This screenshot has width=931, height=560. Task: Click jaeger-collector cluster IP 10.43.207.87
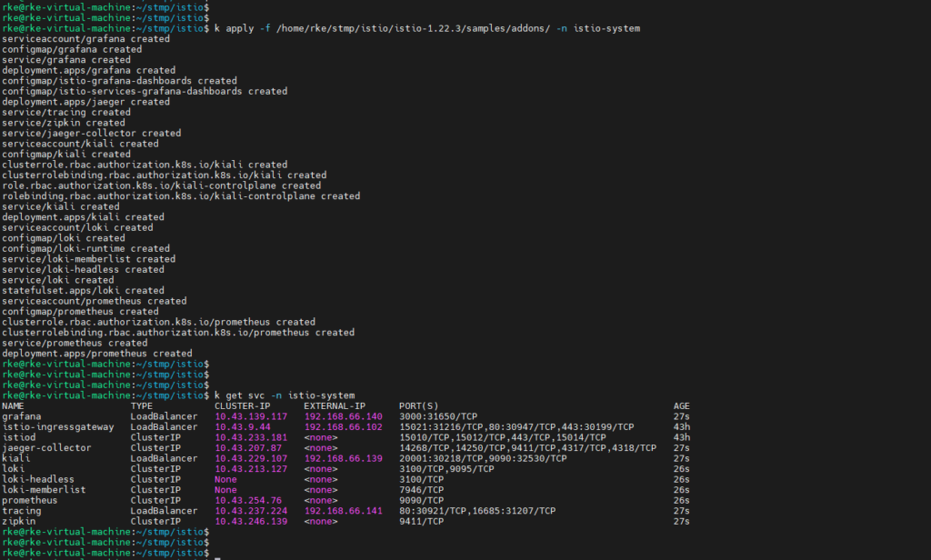point(248,448)
